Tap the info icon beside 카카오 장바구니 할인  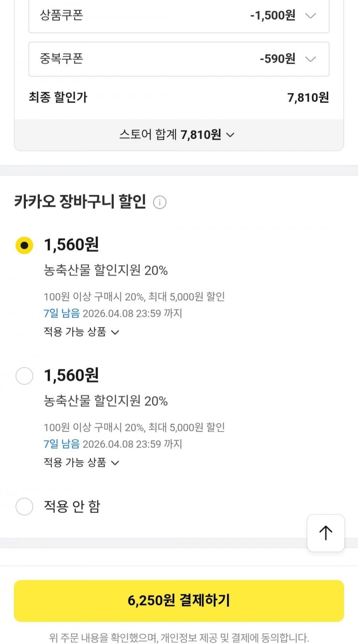pyautogui.click(x=160, y=202)
